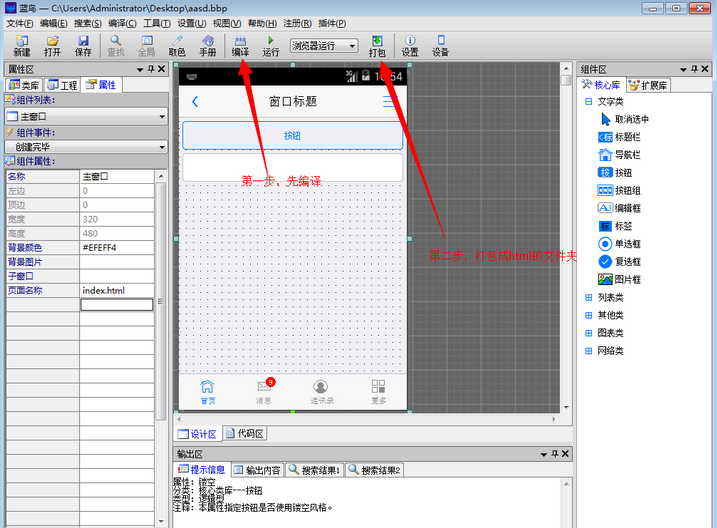Click the empty property input field
This screenshot has width=717, height=528.
coord(117,304)
